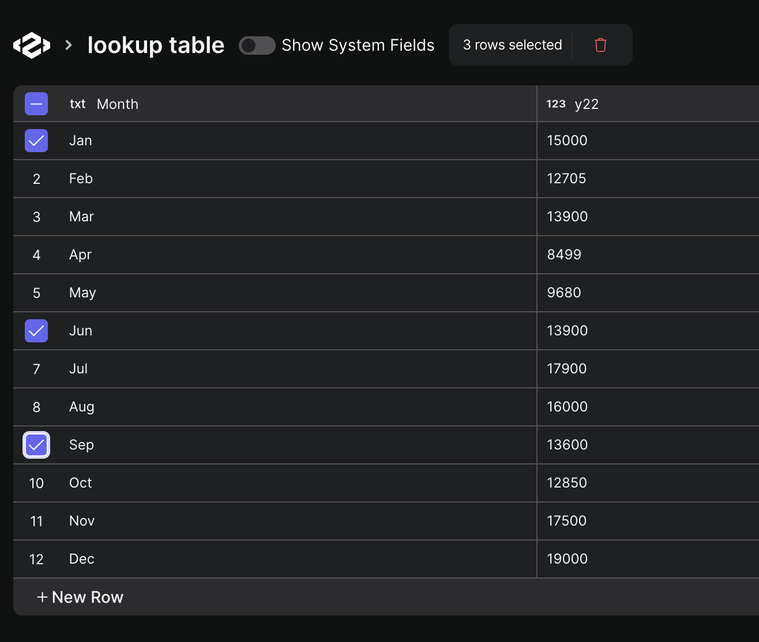Select row number 3 for Mar
759x642 pixels.
point(36,217)
